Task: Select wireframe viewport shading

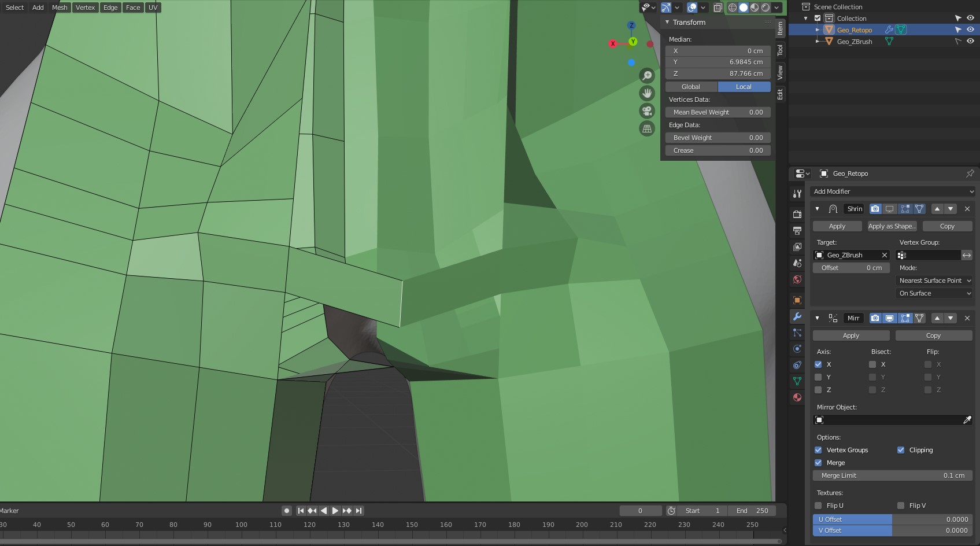Action: [733, 8]
